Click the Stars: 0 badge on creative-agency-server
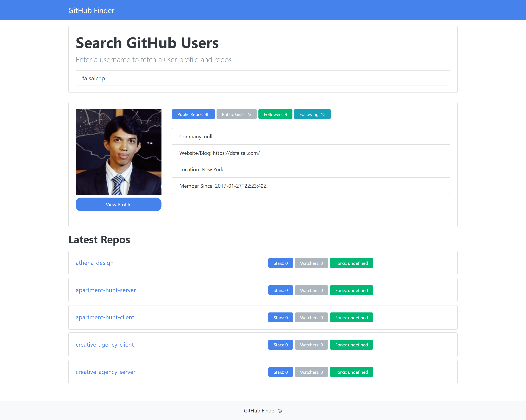 (x=280, y=371)
